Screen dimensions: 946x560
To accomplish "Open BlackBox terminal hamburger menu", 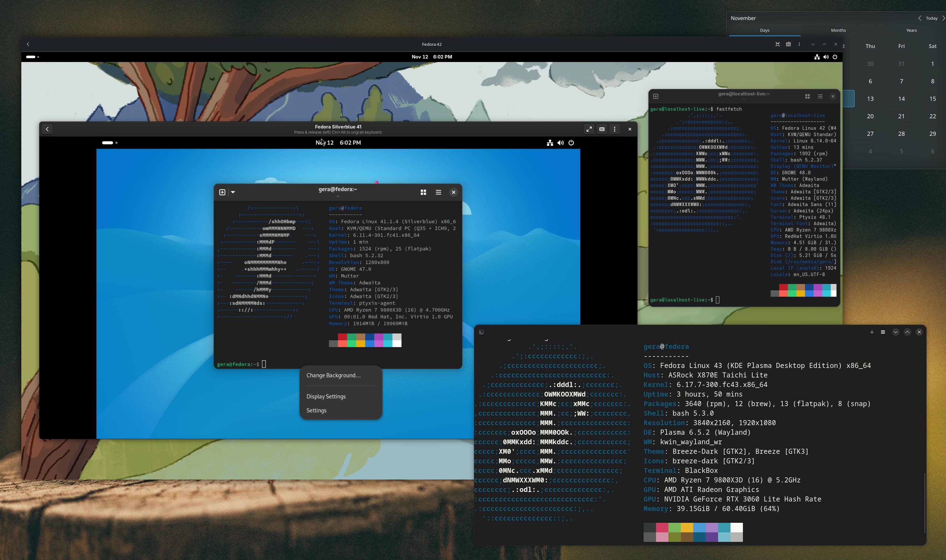I will pos(883,332).
